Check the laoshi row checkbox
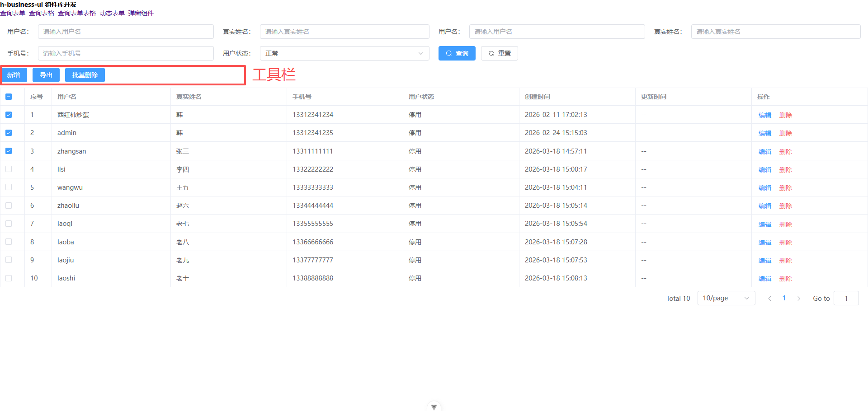Screen dimensions: 868x411 [9, 278]
